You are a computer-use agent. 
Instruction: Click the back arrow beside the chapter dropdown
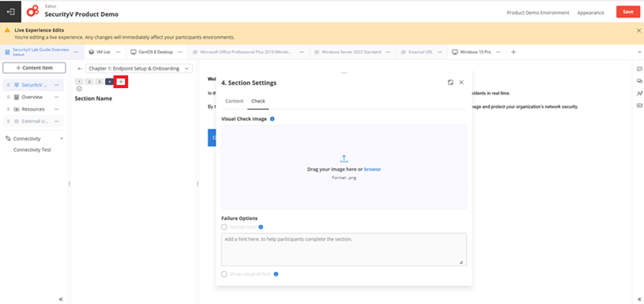click(79, 69)
